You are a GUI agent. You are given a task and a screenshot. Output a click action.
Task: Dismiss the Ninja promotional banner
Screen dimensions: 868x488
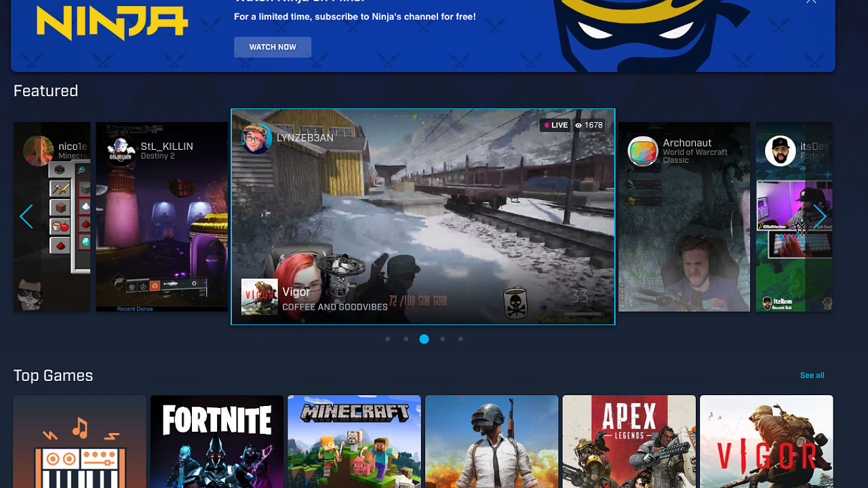[811, 2]
